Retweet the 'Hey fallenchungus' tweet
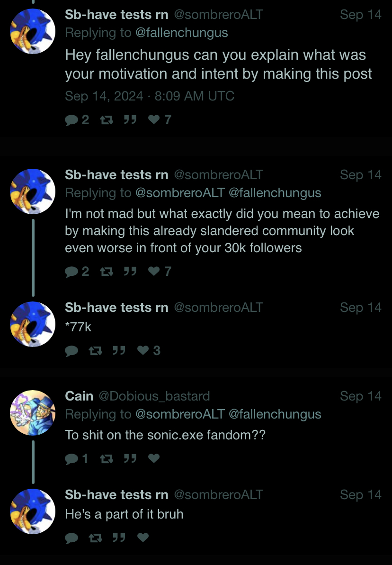392x565 pixels. [107, 119]
